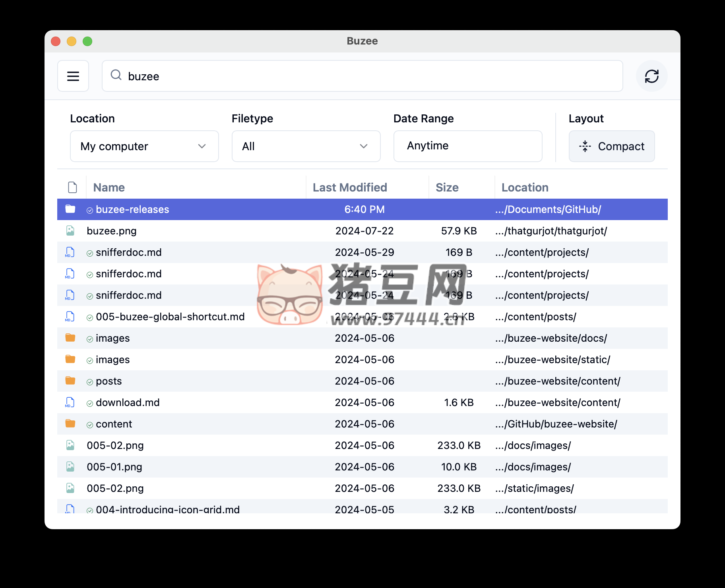The image size is (725, 588).
Task: Open the Location dropdown showing My computer
Action: [x=144, y=146]
